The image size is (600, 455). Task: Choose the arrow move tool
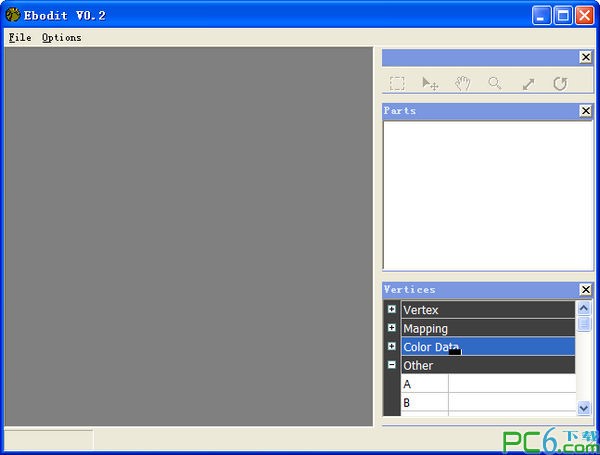(430, 84)
